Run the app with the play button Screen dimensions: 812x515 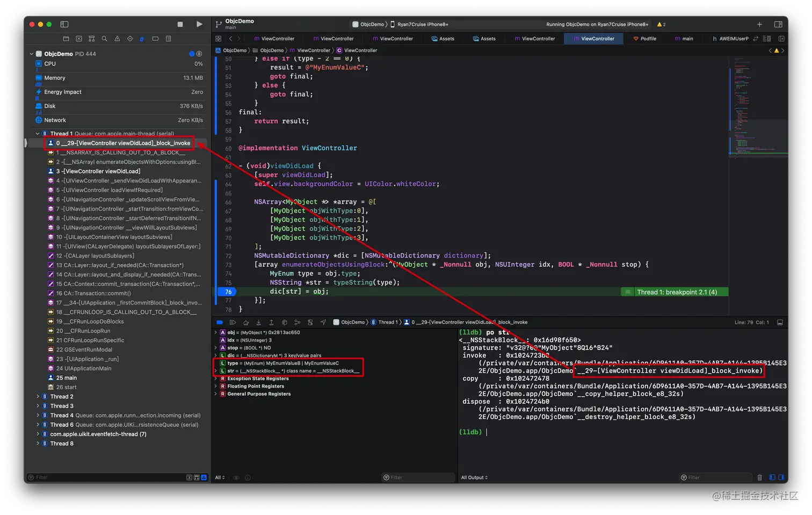click(x=199, y=24)
